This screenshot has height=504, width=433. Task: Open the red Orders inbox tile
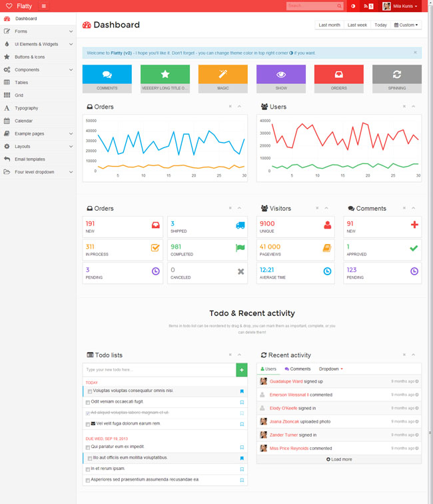click(339, 79)
